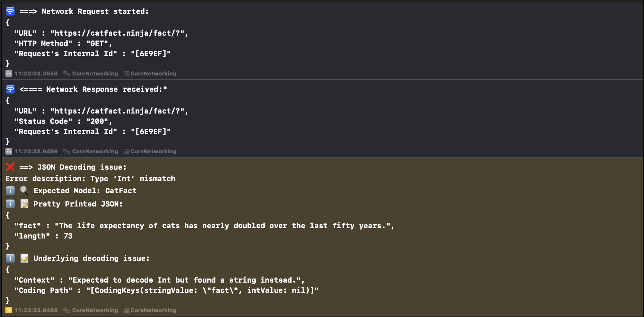Click the notepad icon beside Pretty Printed JSON
The height and width of the screenshot is (317, 644).
(x=24, y=204)
